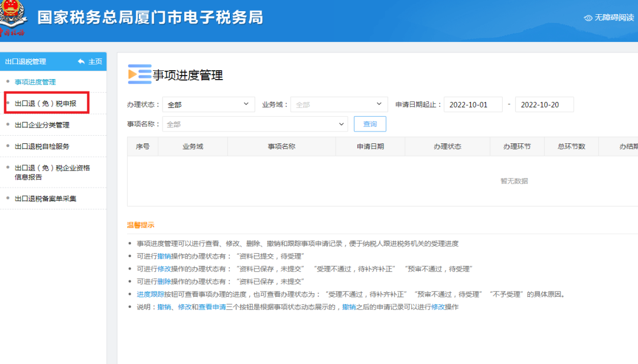Screen dimensions: 638x364
Task: Open the 办理状态 dropdown
Action: click(209, 104)
